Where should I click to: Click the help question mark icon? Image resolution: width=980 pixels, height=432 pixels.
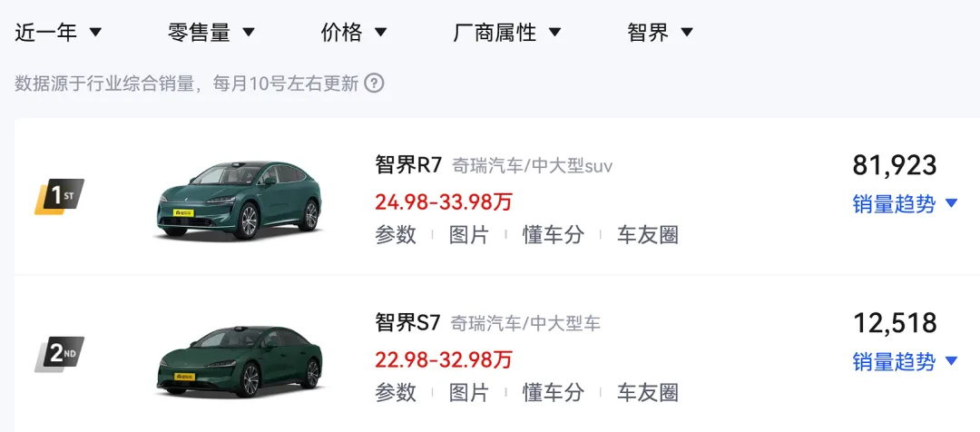374,83
